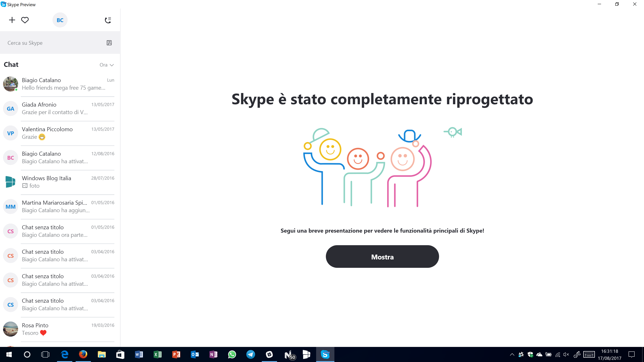Open the BC profile avatar at top
Image resolution: width=644 pixels, height=362 pixels.
pos(60,20)
